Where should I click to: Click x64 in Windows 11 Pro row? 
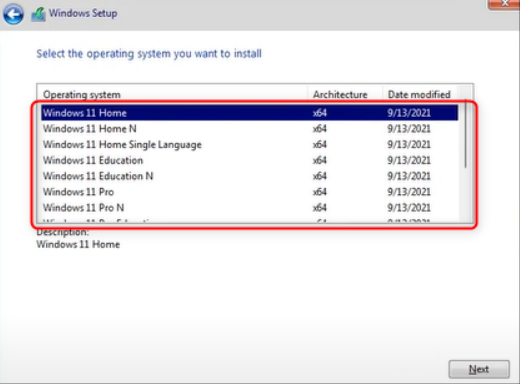pyautogui.click(x=320, y=192)
